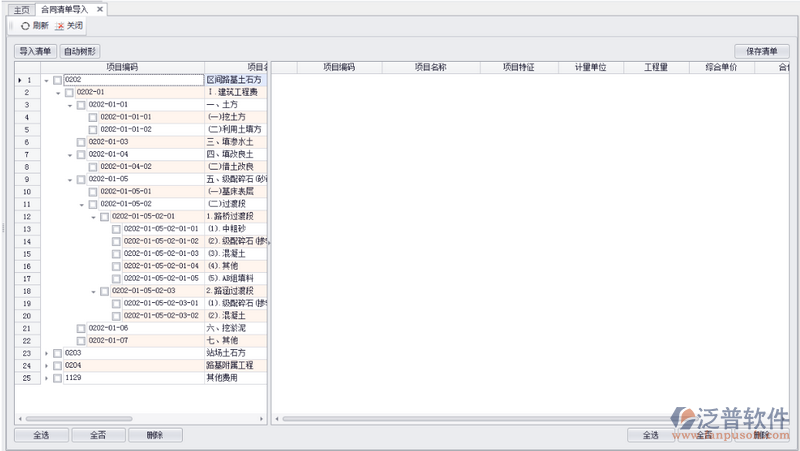800x451 pixels.
Task: Click the 保存清单 button
Action: (x=762, y=51)
